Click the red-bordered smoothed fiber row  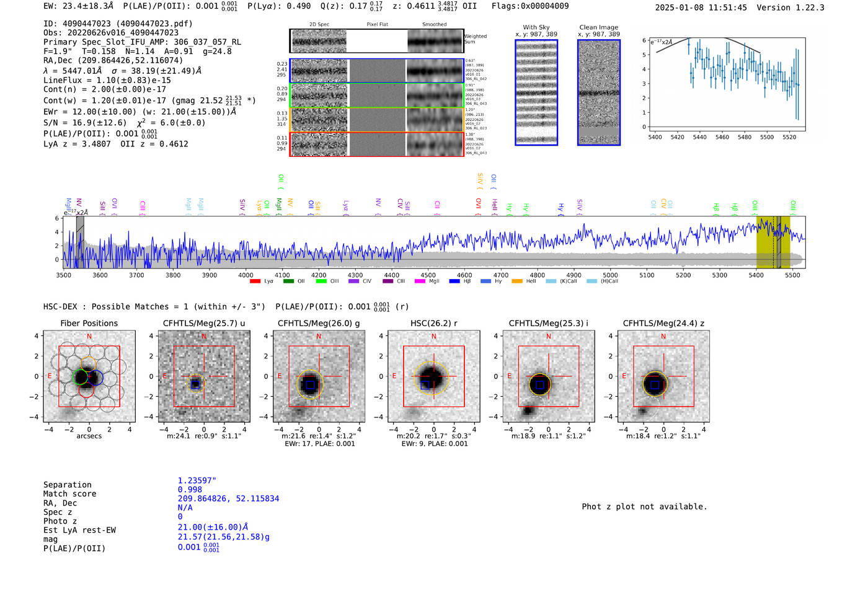point(435,144)
